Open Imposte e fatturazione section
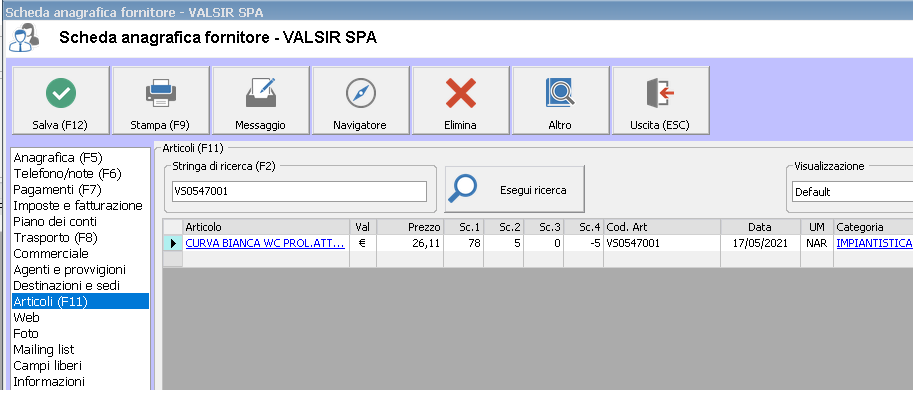 80,206
